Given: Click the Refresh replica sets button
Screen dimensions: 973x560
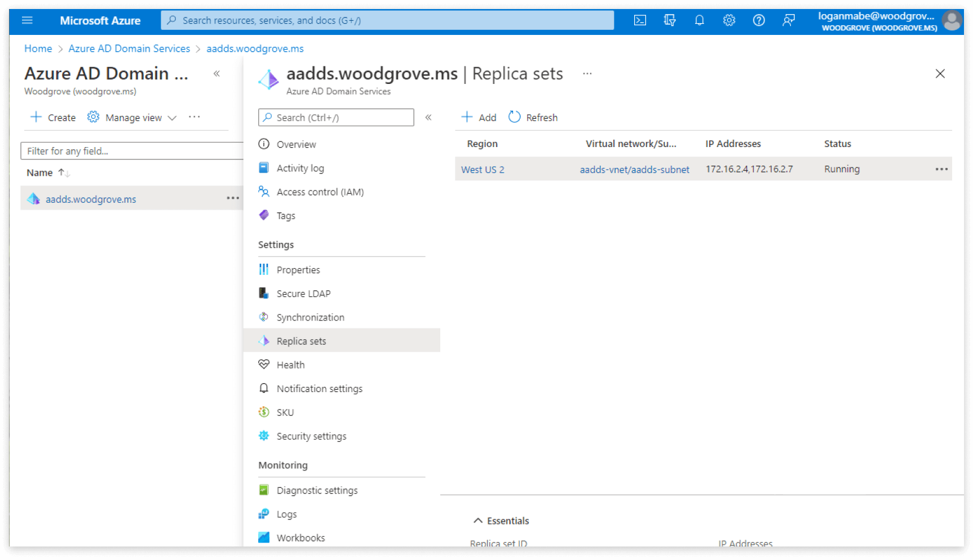Looking at the screenshot, I should click(533, 117).
